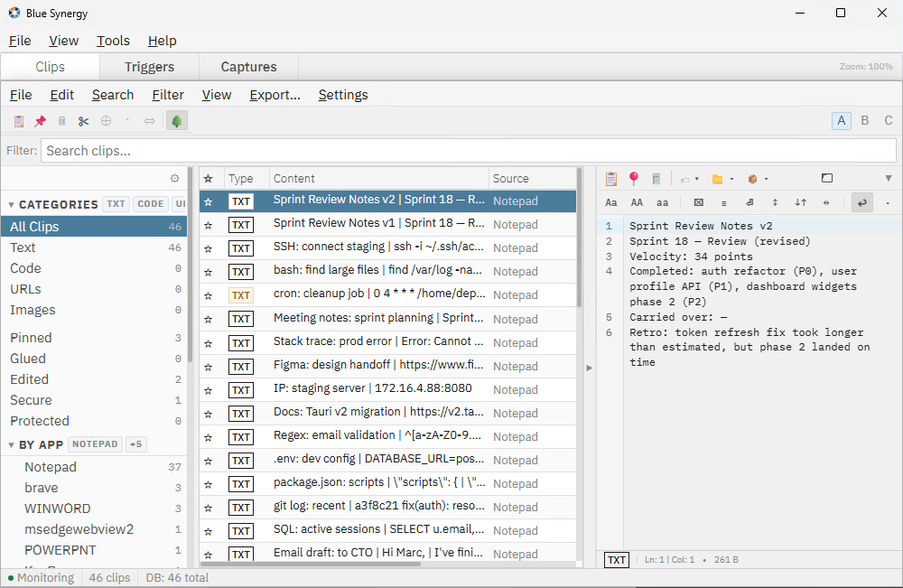
Task: Select the Pinned category in the sidebar
Action: pyautogui.click(x=33, y=337)
